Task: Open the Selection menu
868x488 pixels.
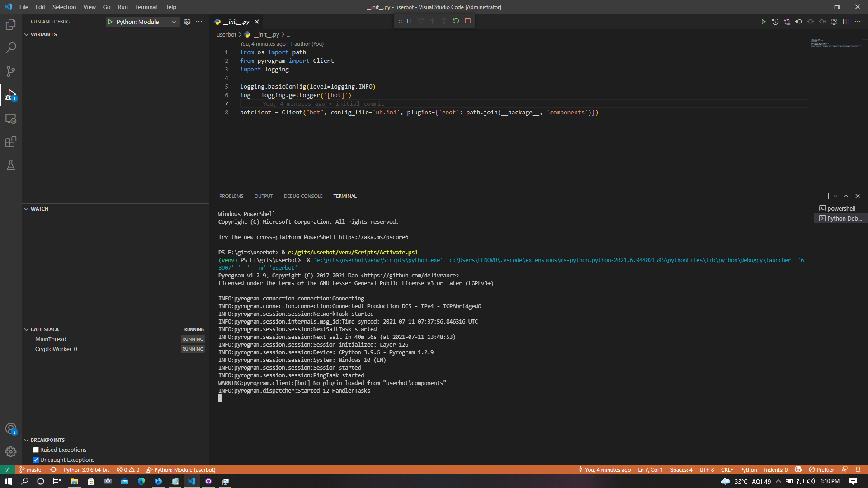Action: click(64, 7)
